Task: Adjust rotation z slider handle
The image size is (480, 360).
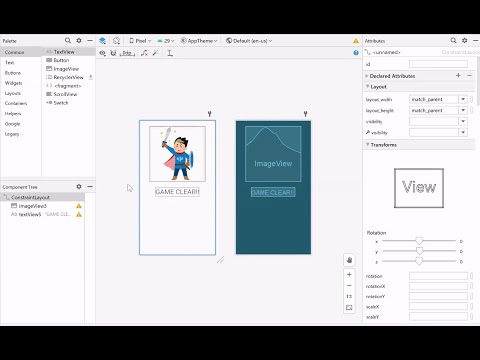Action: tap(419, 261)
